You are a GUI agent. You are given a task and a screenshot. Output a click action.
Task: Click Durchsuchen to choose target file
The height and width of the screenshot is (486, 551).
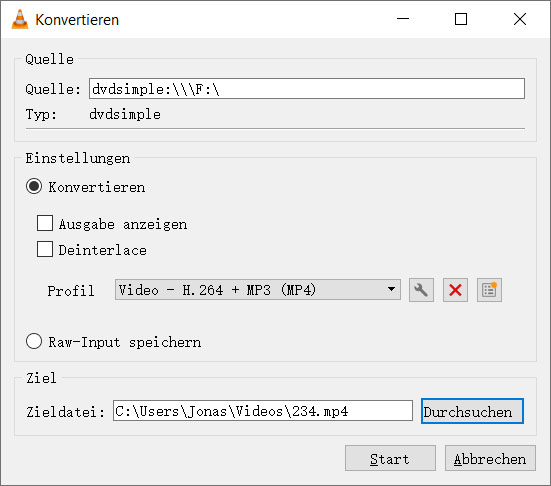click(472, 411)
